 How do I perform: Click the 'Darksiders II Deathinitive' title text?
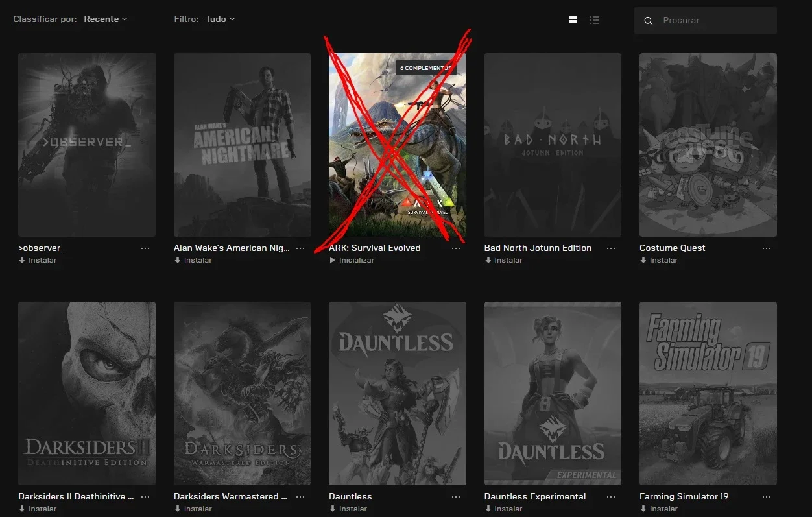pos(76,496)
